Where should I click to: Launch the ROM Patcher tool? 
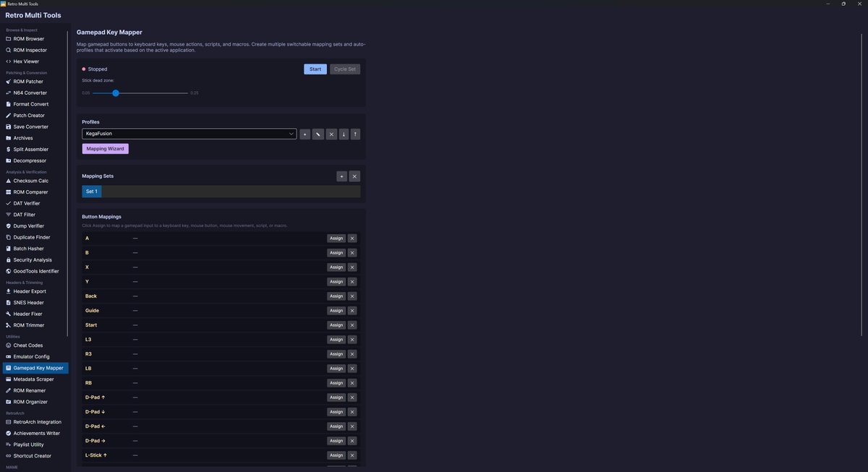click(35, 82)
